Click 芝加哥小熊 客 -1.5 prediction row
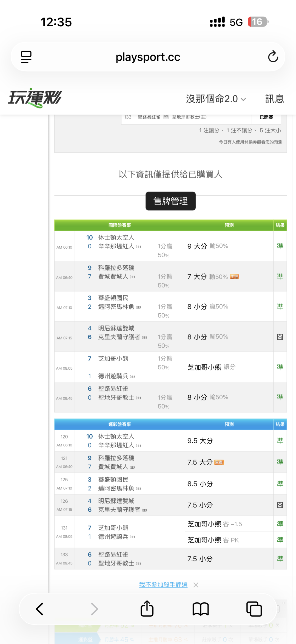Image resolution: width=296 pixels, height=644 pixels. pos(229,524)
